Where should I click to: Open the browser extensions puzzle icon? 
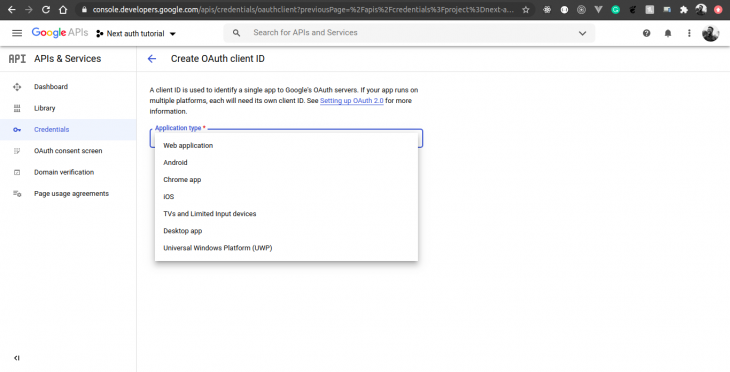(x=683, y=9)
